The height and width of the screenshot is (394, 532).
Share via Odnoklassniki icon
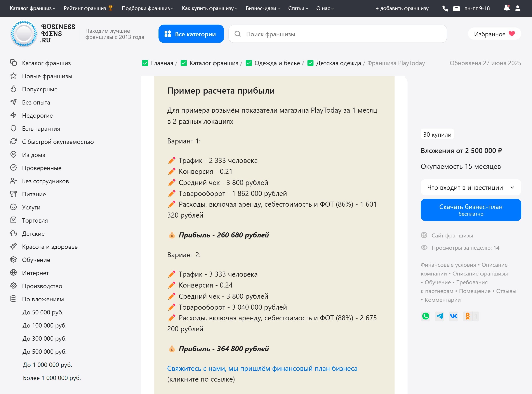coord(468,316)
